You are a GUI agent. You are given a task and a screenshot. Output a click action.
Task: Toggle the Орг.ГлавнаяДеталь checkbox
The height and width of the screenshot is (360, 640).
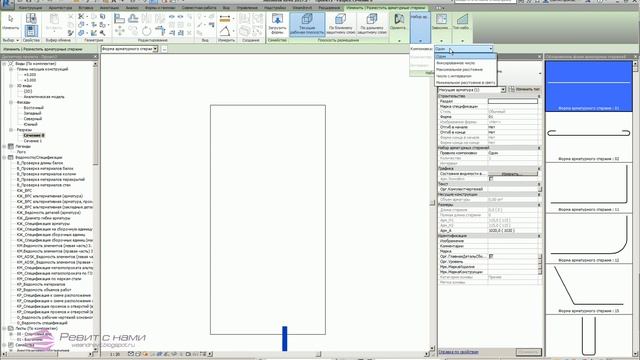491,256
